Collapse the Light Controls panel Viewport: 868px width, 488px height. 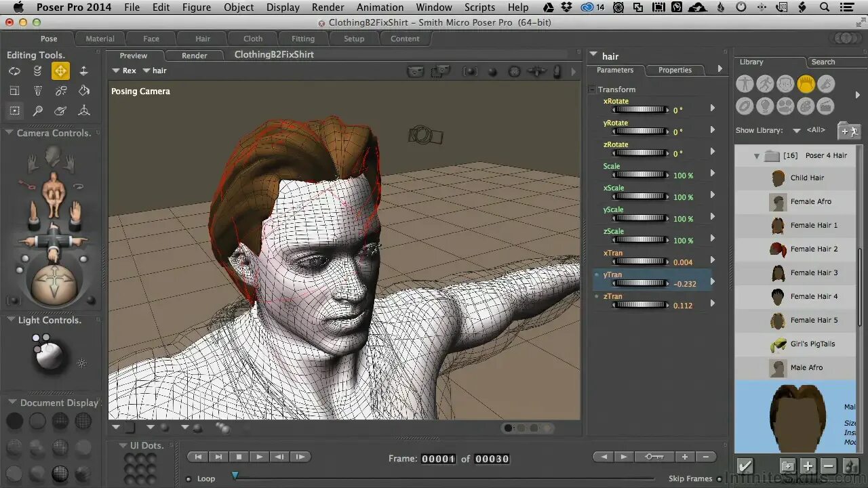pyautogui.click(x=12, y=320)
